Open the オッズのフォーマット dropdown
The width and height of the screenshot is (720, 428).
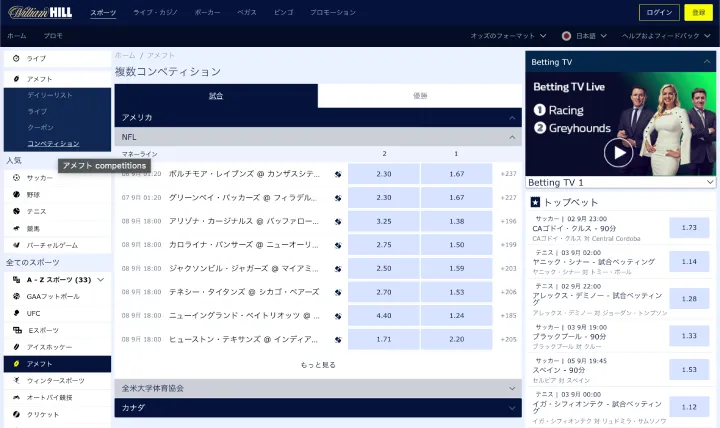tap(508, 36)
